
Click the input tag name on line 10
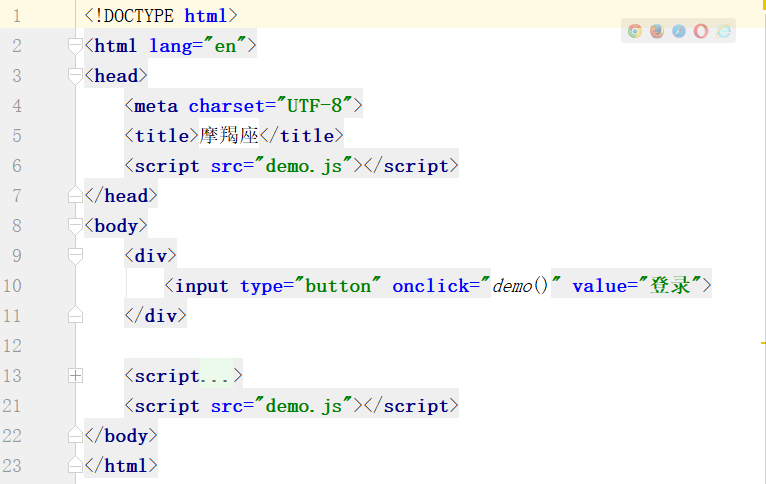201,286
